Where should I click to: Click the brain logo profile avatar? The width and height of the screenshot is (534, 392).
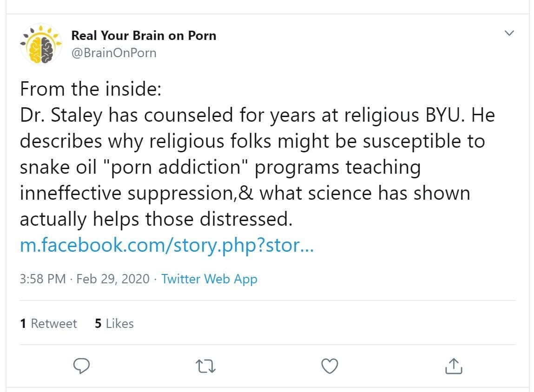41,44
